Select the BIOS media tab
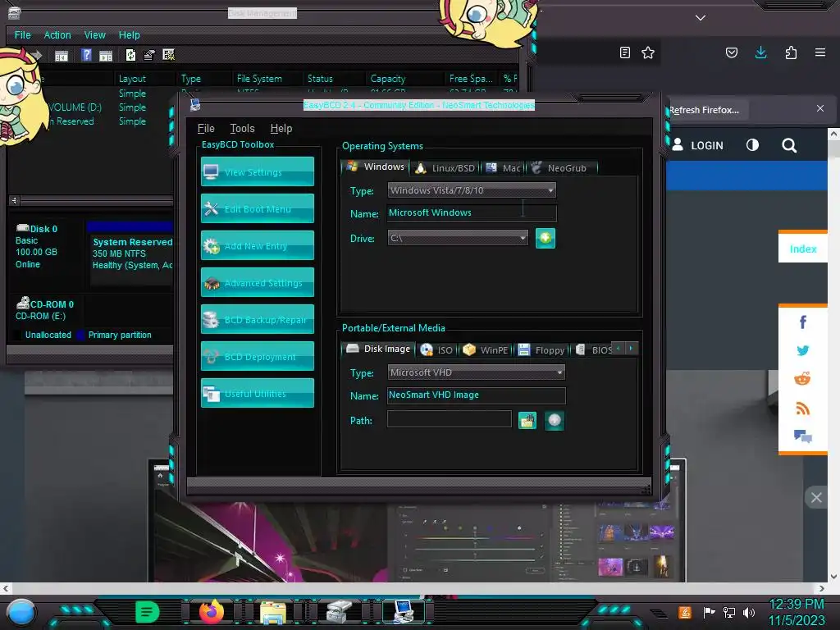840x630 pixels. (592, 349)
